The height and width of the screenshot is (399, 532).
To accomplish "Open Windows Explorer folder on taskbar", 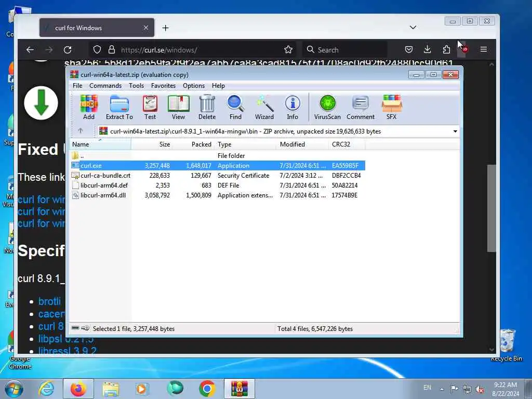I will [111, 389].
